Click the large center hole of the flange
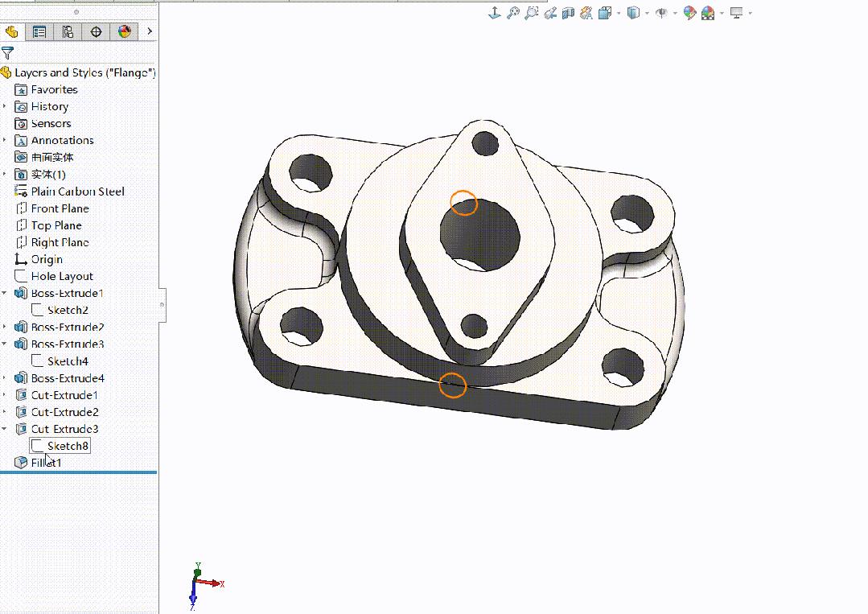The height and width of the screenshot is (614, 868). [479, 235]
